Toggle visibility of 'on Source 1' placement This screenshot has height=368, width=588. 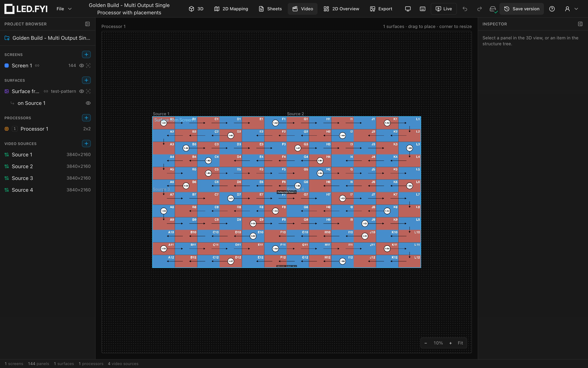(88, 103)
